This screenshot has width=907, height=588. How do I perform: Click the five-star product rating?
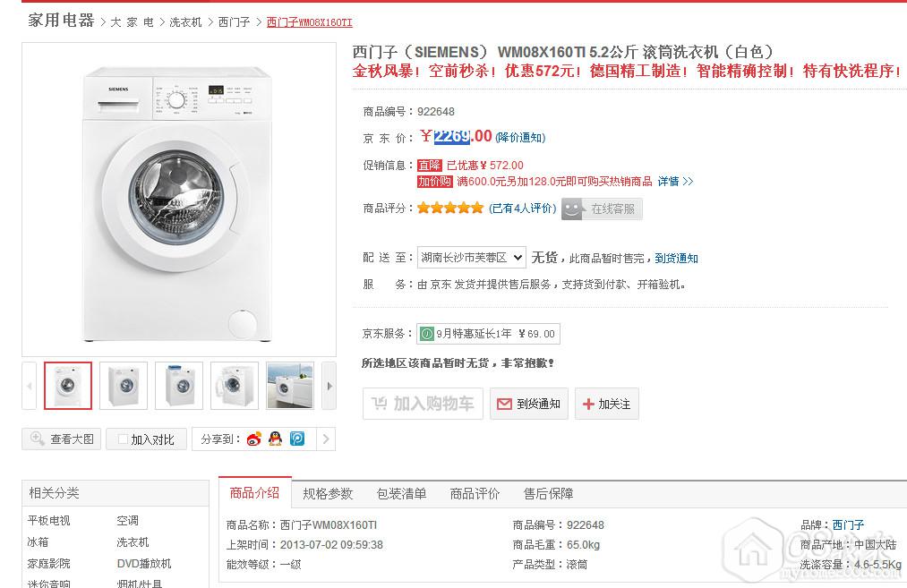(450, 209)
